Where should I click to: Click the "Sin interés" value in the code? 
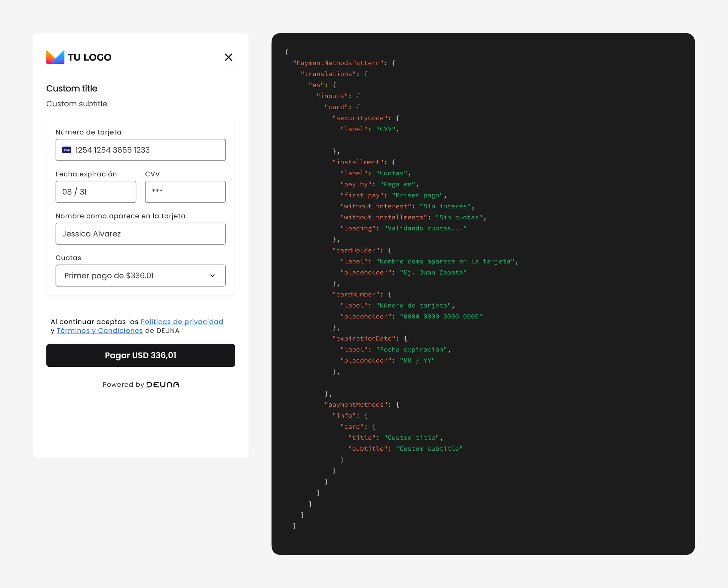tap(445, 206)
